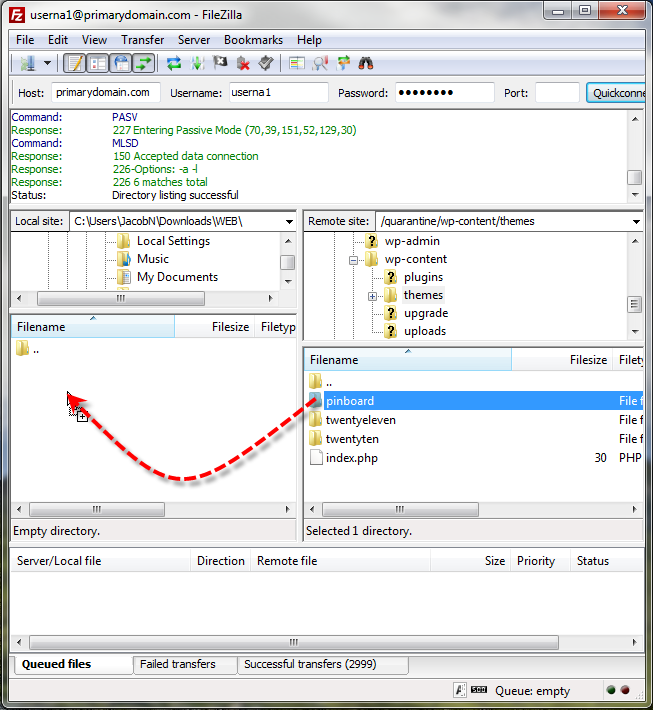
Task: Click the Process Queue toolbar icon
Action: pyautogui.click(x=197, y=63)
